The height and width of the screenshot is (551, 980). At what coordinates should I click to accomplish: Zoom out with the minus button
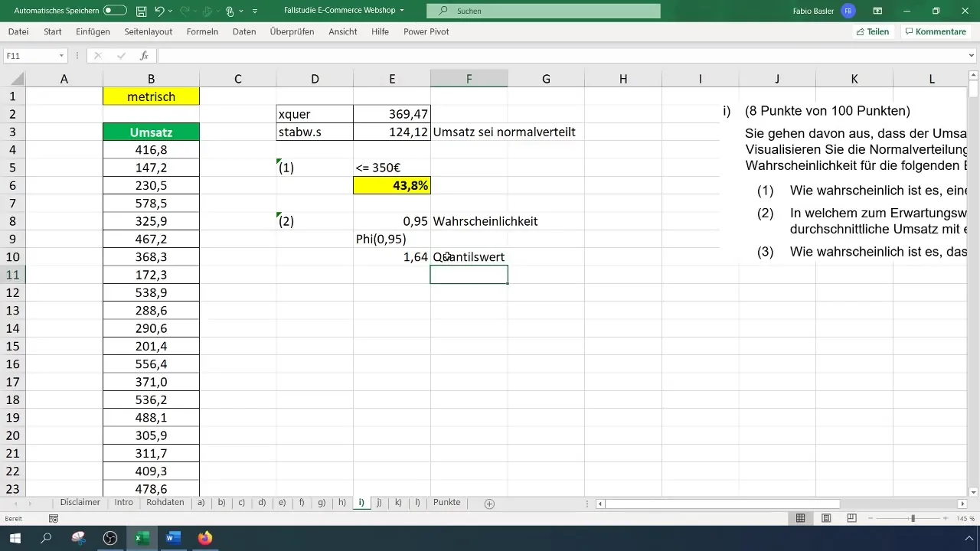870,518
